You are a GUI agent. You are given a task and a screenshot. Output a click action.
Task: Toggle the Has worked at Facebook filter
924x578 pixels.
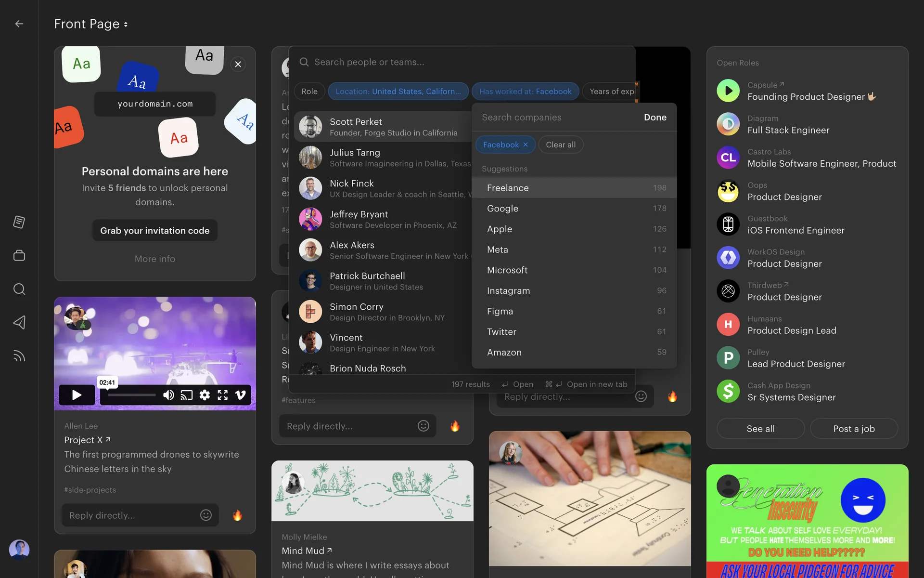coord(525,92)
